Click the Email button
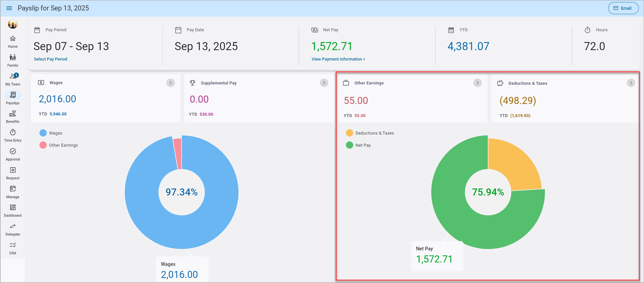This screenshot has height=283, width=644. coord(623,8)
